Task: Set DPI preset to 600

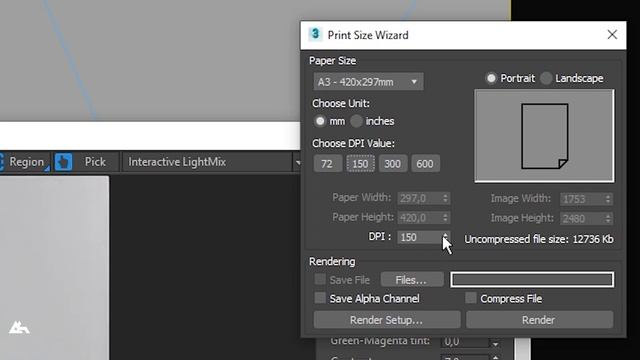Action: [425, 164]
